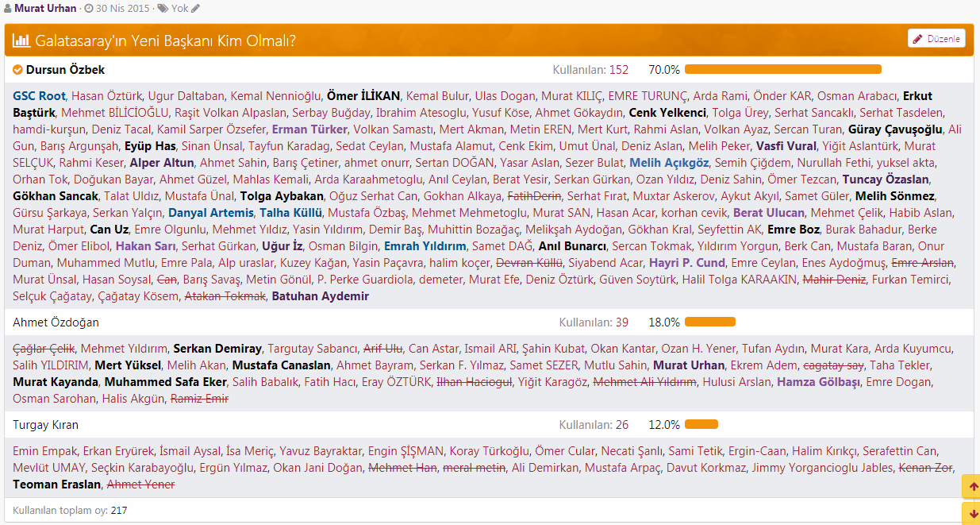This screenshot has width=980, height=525.
Task: Click the pencil edit icon next to Yok
Action: point(196,9)
